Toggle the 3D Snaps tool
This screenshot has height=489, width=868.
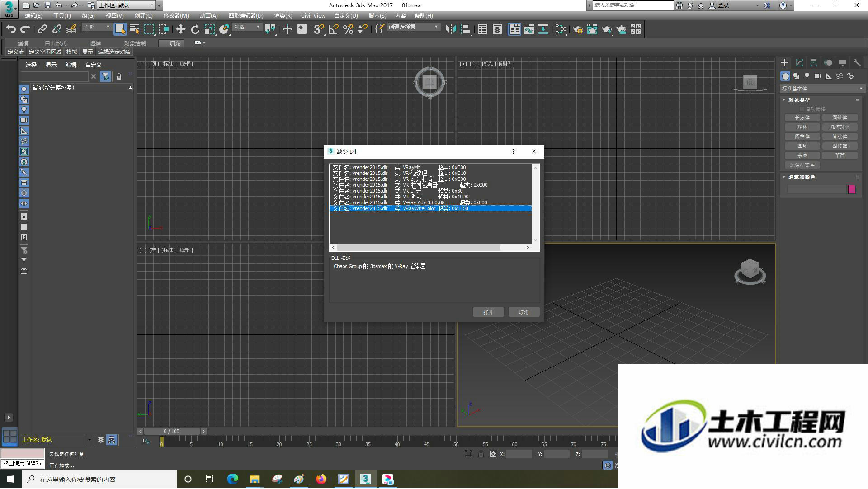click(319, 29)
